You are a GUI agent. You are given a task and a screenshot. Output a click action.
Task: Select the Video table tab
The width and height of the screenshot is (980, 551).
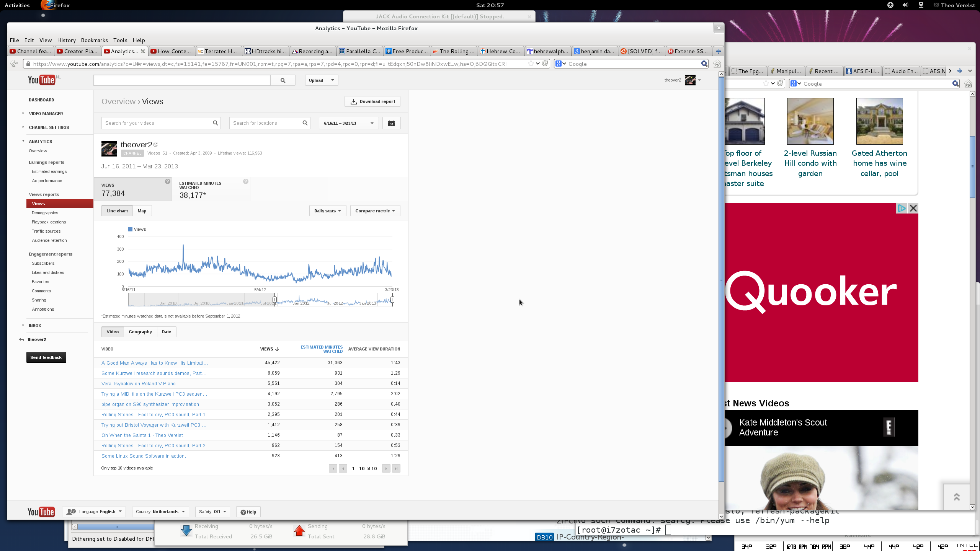(113, 332)
